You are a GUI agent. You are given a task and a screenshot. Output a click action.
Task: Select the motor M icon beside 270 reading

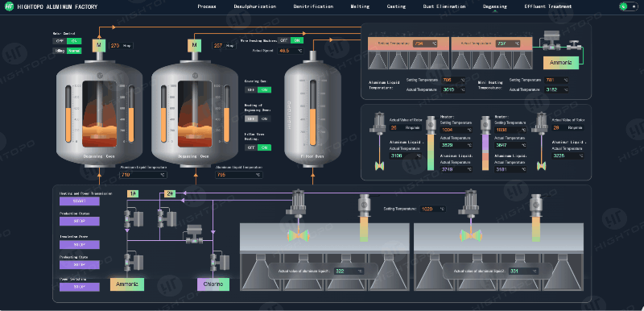tap(99, 45)
